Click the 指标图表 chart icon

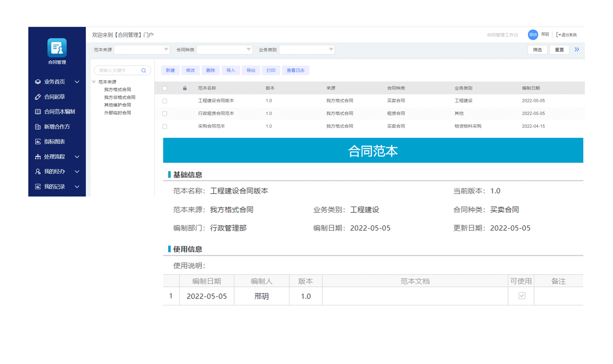(x=38, y=141)
